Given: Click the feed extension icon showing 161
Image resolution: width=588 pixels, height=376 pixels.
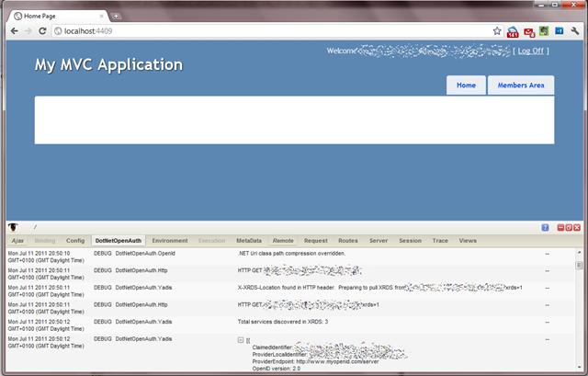Looking at the screenshot, I should tap(513, 30).
